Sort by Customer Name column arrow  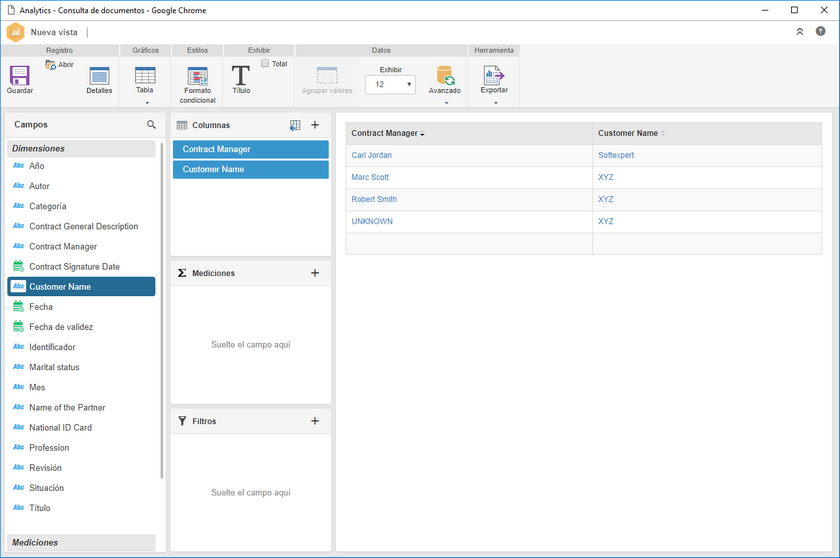[663, 133]
